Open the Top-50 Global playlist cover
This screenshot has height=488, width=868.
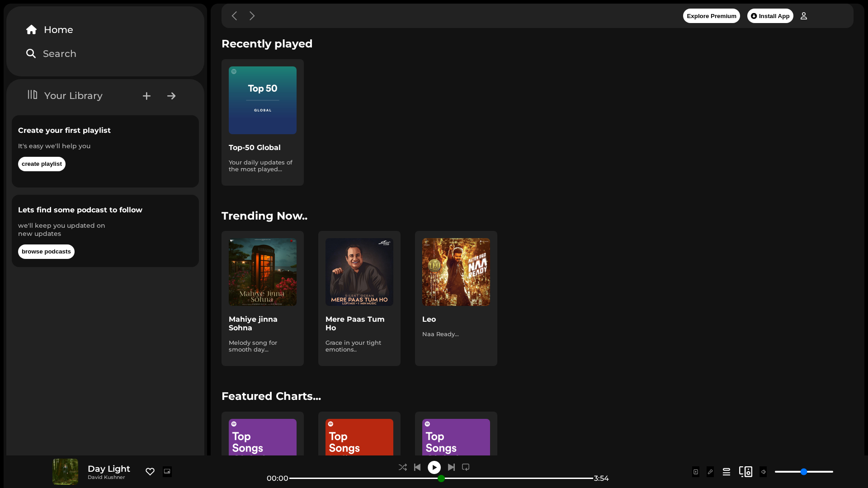263,100
